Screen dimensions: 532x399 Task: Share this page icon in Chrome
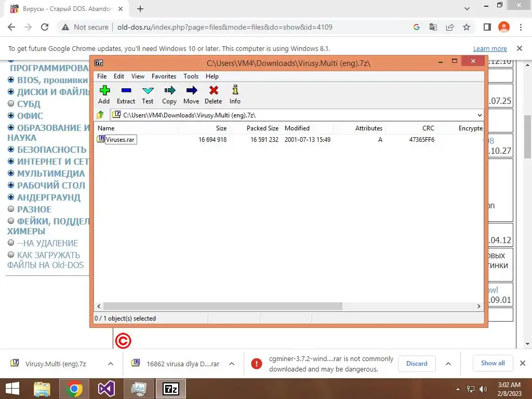tap(450, 27)
